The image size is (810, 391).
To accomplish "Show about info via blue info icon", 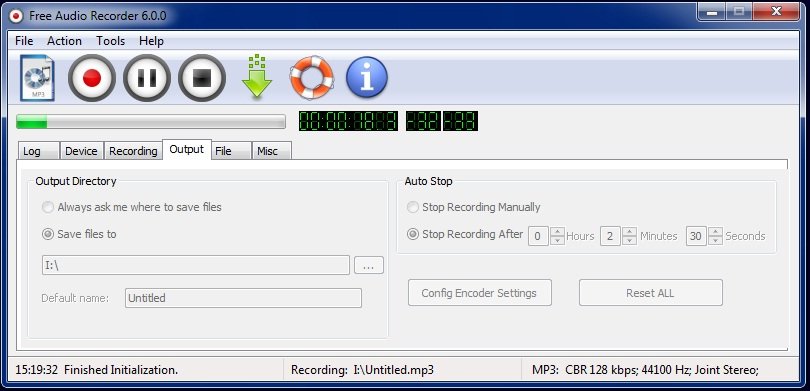I will (367, 77).
